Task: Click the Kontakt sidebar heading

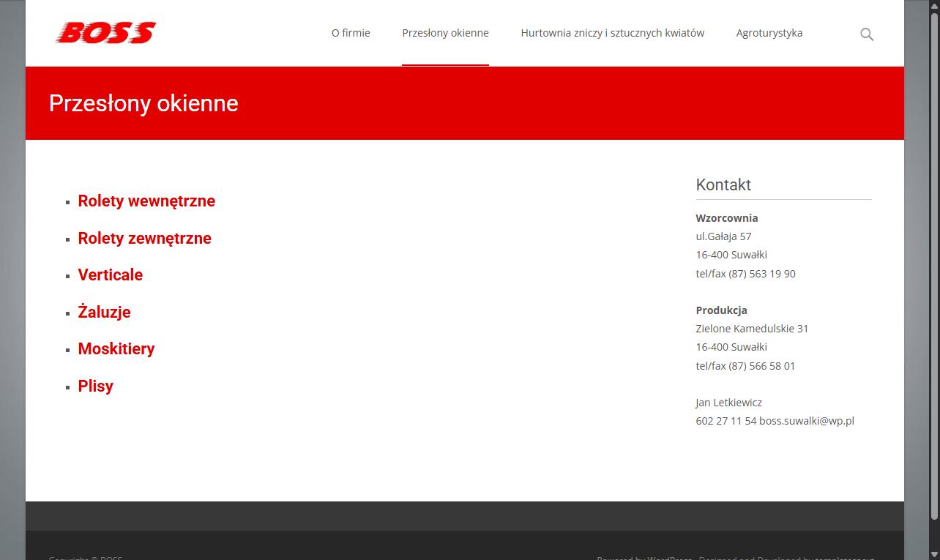Action: tap(723, 184)
